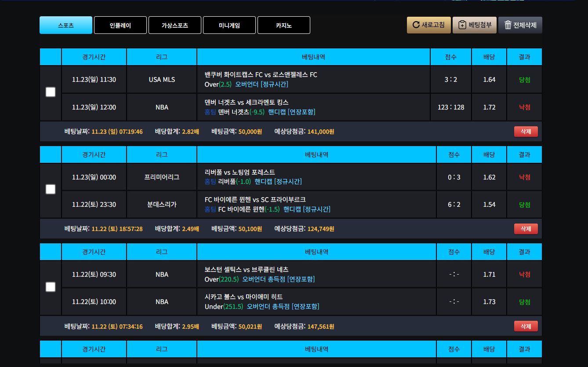Viewport: 588px width, 367px height.
Task: Open the 인플레이 tab
Action: pyautogui.click(x=120, y=25)
